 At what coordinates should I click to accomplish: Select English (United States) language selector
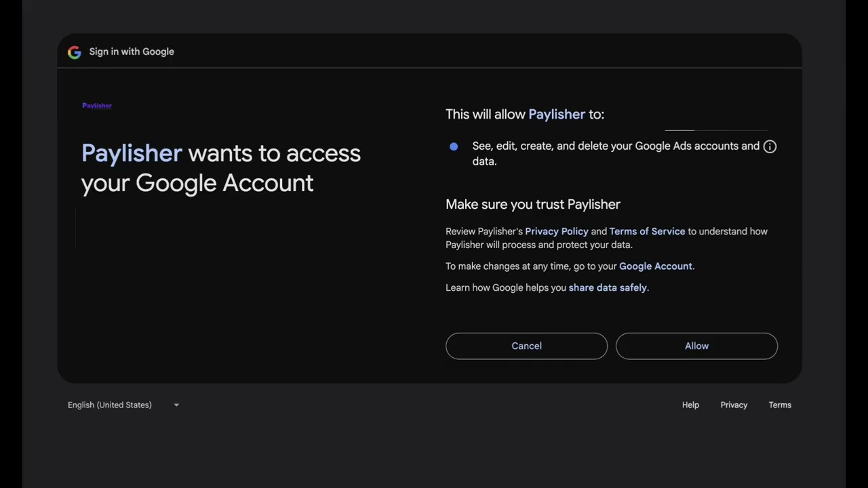point(123,405)
